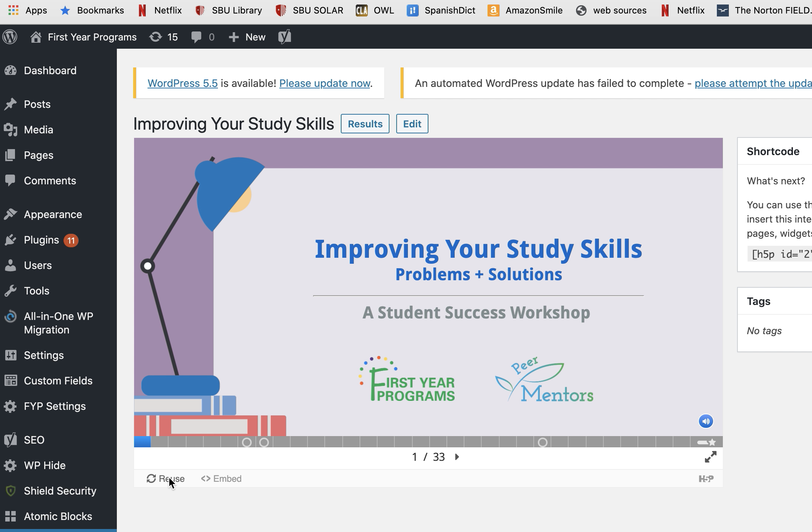Click the Reuse button
This screenshot has height=532, width=812.
[166, 478]
